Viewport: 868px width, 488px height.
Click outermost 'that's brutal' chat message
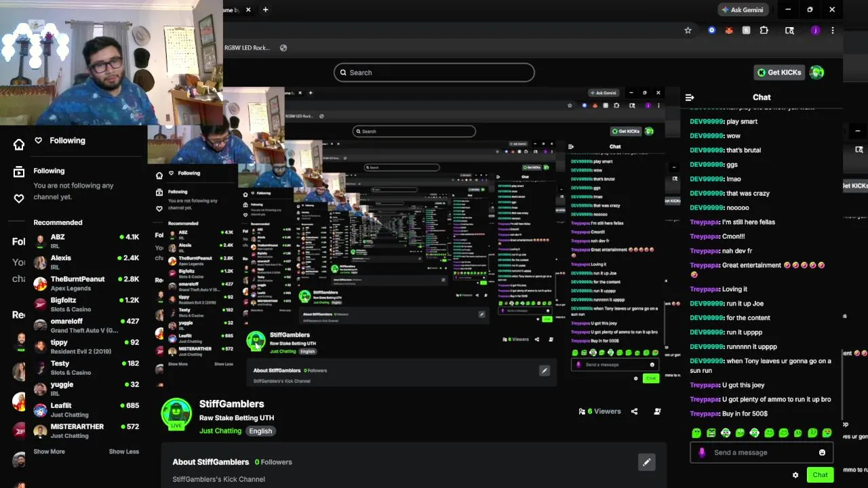[726, 150]
